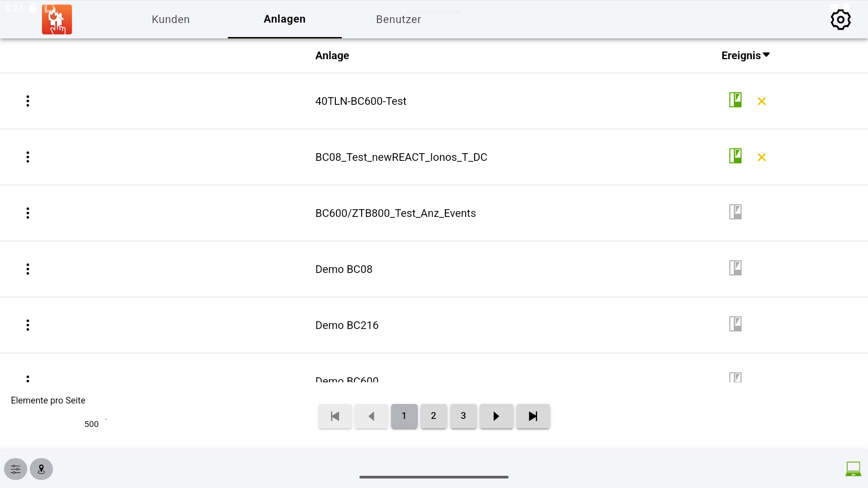Open the Demo BC08 row
This screenshot has height=488, width=868.
pos(344,269)
